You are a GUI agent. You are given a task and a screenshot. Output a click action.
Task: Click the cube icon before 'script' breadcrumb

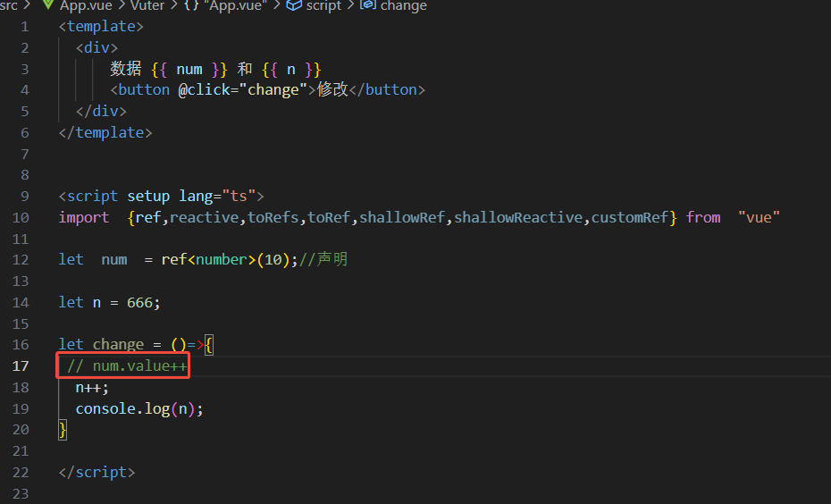tap(294, 5)
